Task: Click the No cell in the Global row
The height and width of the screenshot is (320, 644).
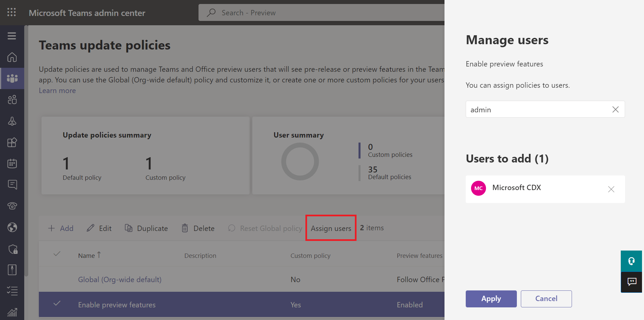Action: pyautogui.click(x=295, y=279)
